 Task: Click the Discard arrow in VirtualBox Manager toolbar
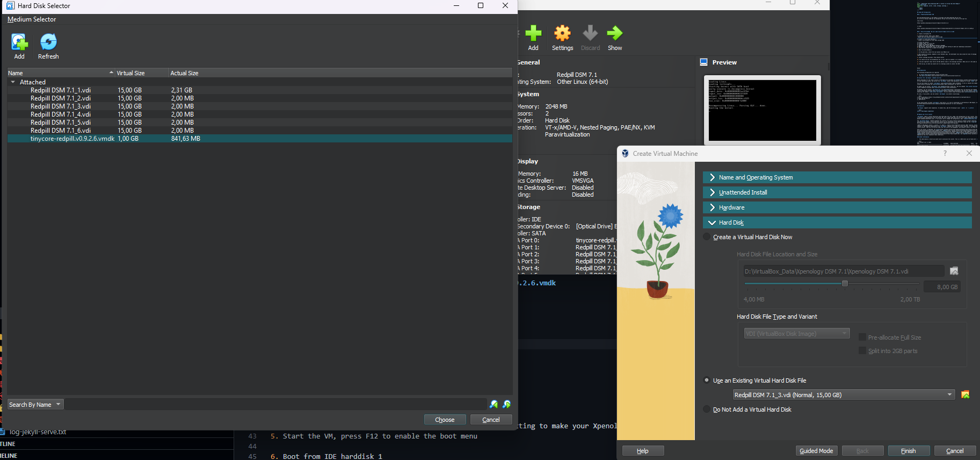pyautogui.click(x=590, y=33)
